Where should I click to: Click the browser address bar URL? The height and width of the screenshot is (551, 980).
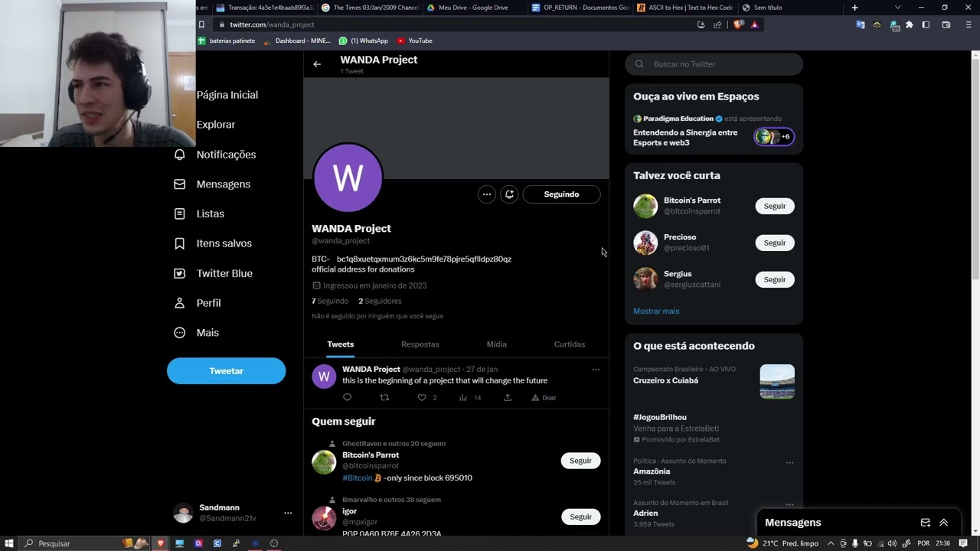(x=272, y=24)
